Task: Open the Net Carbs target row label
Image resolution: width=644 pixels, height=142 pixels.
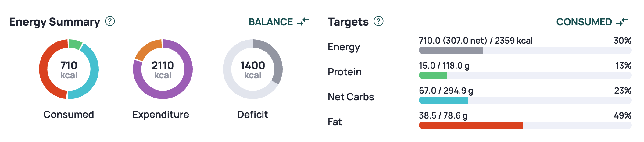Action: pos(351,97)
